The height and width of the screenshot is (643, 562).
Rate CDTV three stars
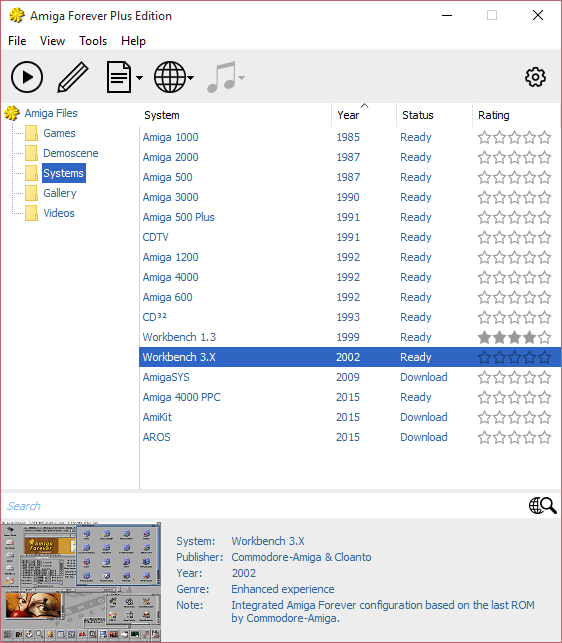514,237
